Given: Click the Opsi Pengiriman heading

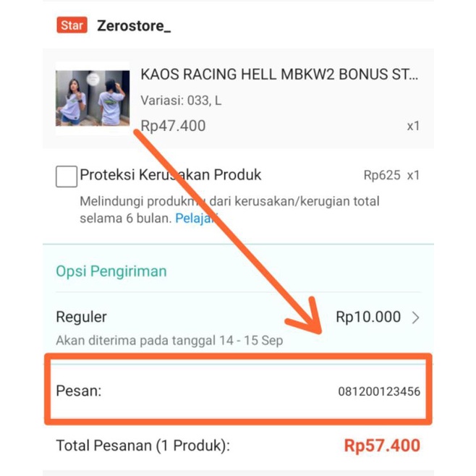Looking at the screenshot, I should 111,271.
